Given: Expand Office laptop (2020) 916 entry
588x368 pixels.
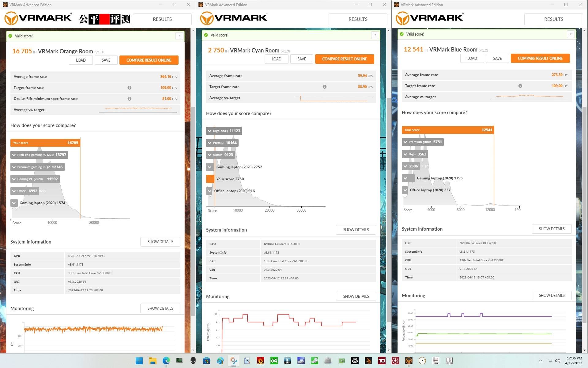Looking at the screenshot, I should click(x=209, y=191).
